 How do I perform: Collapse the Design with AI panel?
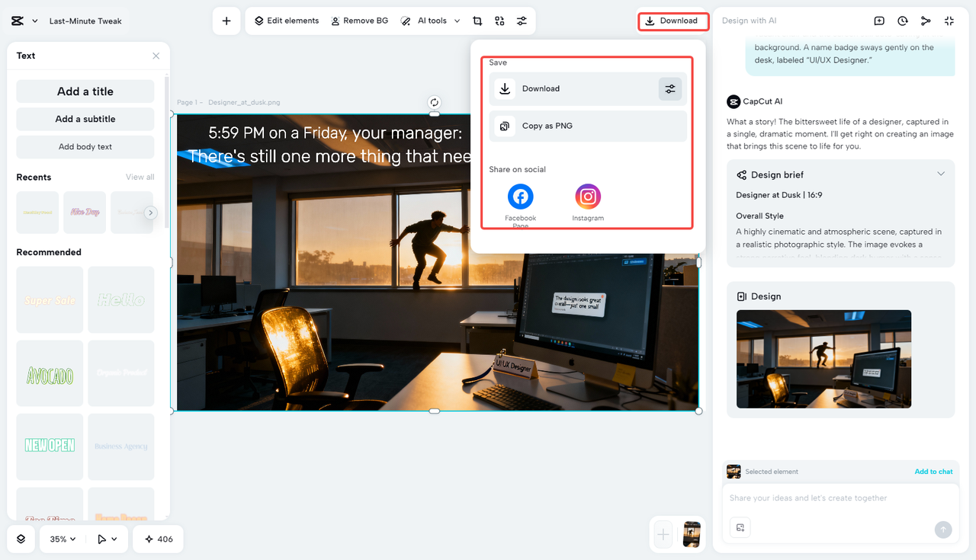(x=949, y=21)
